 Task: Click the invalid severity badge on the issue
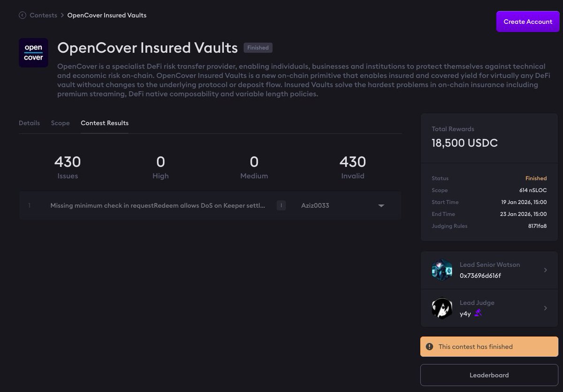281,205
